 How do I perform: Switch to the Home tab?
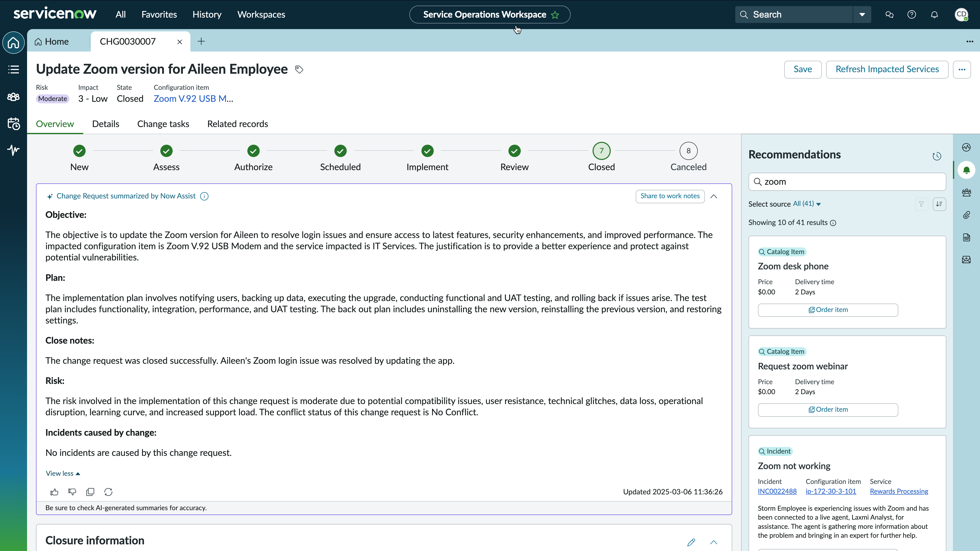(x=52, y=41)
